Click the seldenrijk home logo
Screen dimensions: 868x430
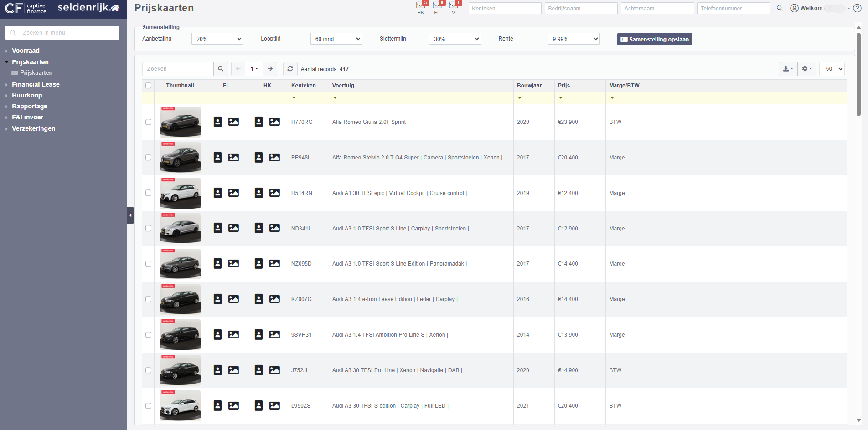(x=89, y=7)
